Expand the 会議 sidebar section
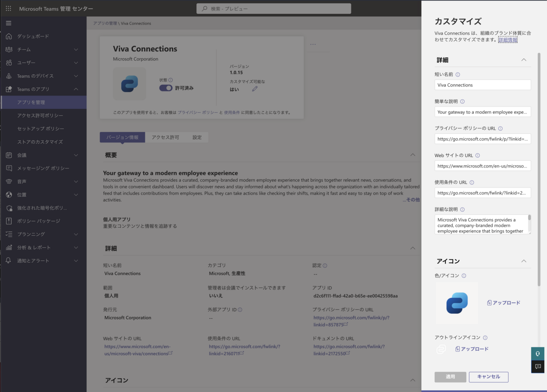The height and width of the screenshot is (392, 547). point(76,155)
